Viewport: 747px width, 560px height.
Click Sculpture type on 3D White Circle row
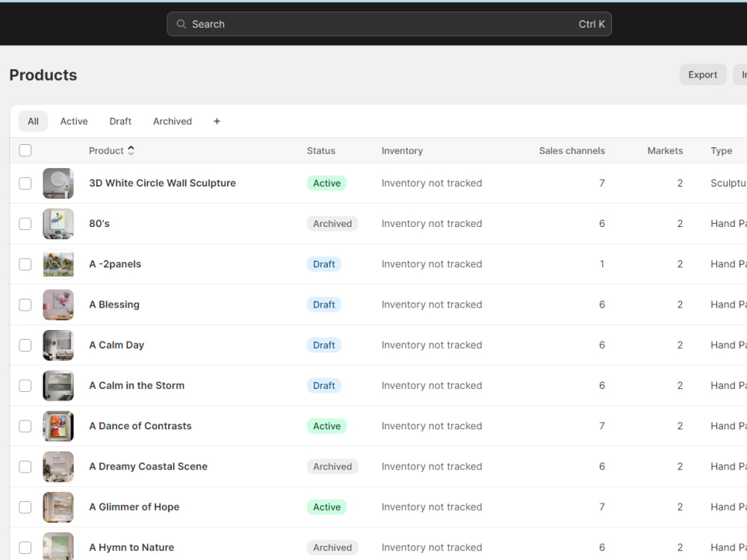728,184
